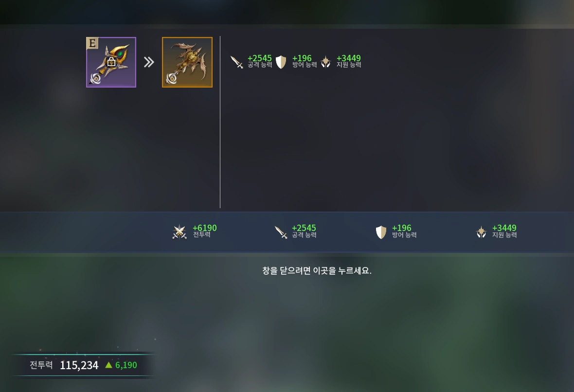
Task: Click the +196 방어 능력 summary value
Action: tap(404, 231)
